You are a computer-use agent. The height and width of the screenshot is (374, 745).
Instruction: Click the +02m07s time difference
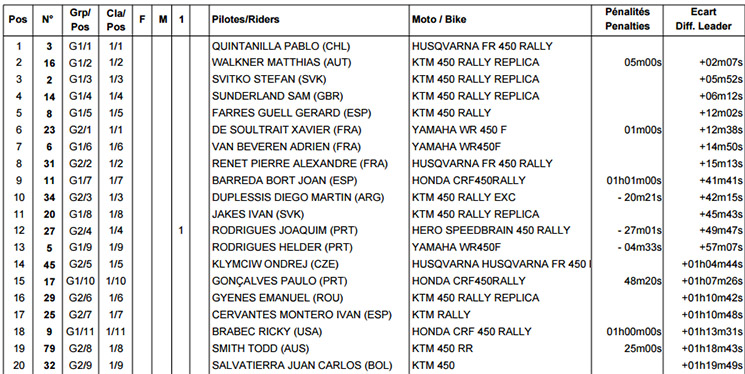pyautogui.click(x=721, y=62)
